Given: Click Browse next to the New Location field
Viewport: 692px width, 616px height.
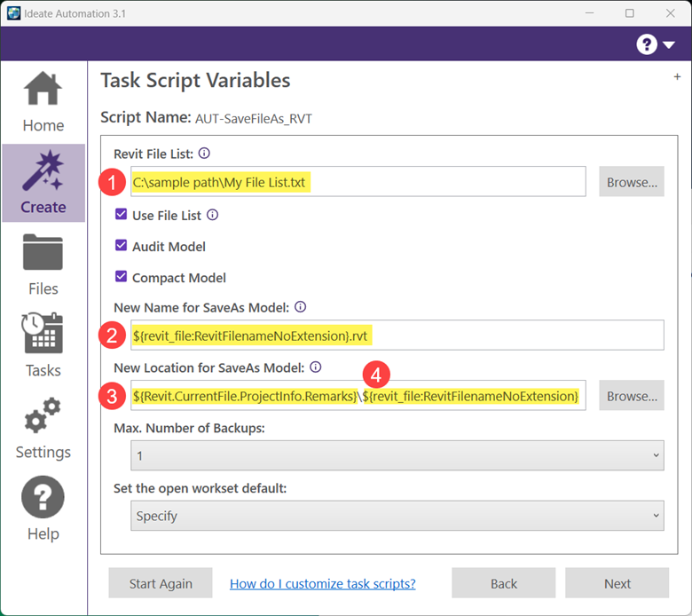Looking at the screenshot, I should [x=632, y=395].
